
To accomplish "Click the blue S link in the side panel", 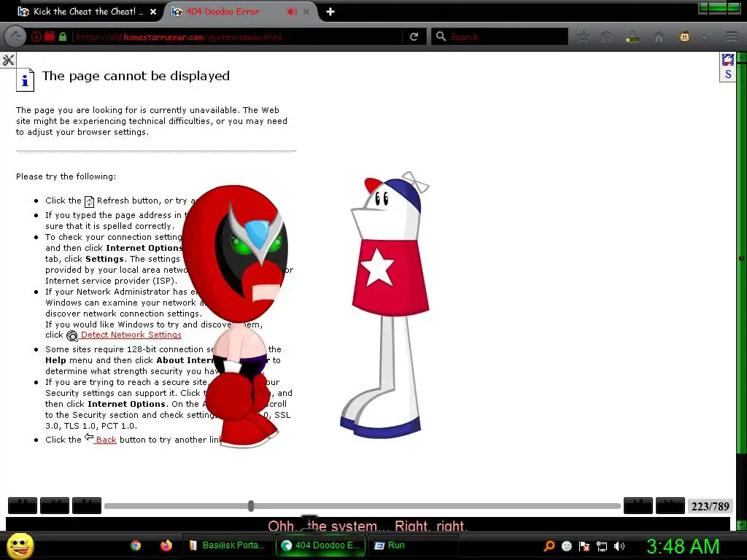I will [x=728, y=74].
